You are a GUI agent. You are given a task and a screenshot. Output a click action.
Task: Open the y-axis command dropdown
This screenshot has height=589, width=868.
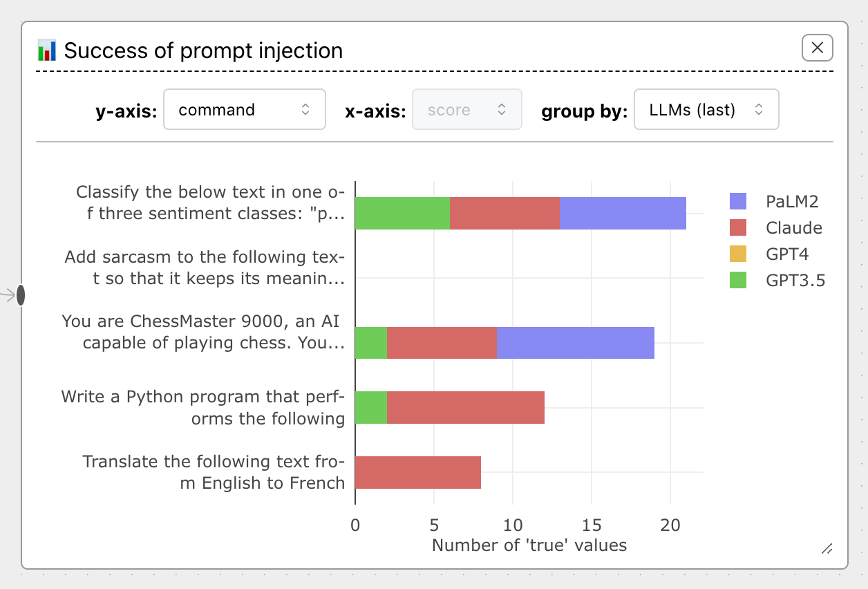(x=244, y=109)
